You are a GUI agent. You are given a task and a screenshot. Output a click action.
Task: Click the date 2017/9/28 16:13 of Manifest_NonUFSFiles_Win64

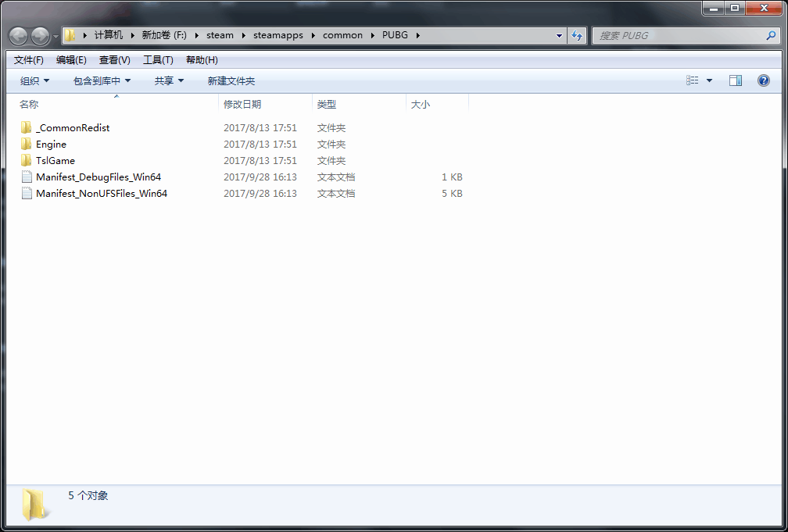pos(260,194)
